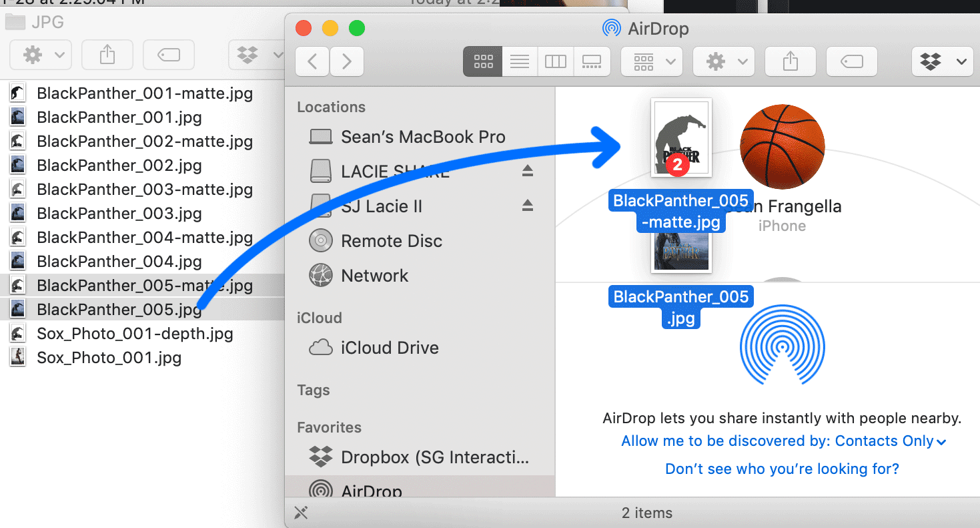
Task: Open the gear Action menu in AirDrop window
Action: (x=724, y=61)
